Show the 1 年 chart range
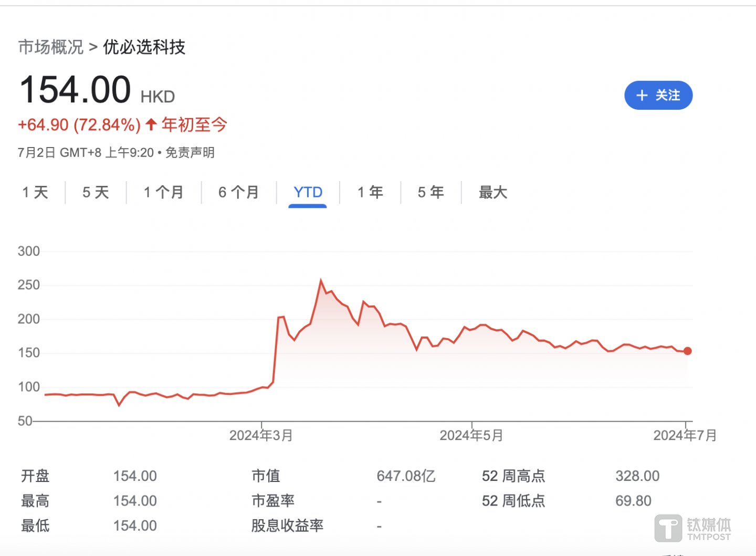 pos(370,192)
